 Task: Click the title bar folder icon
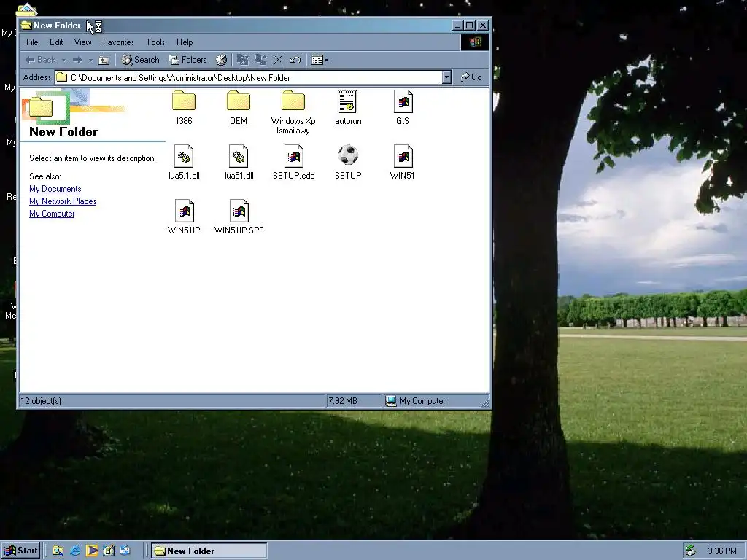click(27, 26)
